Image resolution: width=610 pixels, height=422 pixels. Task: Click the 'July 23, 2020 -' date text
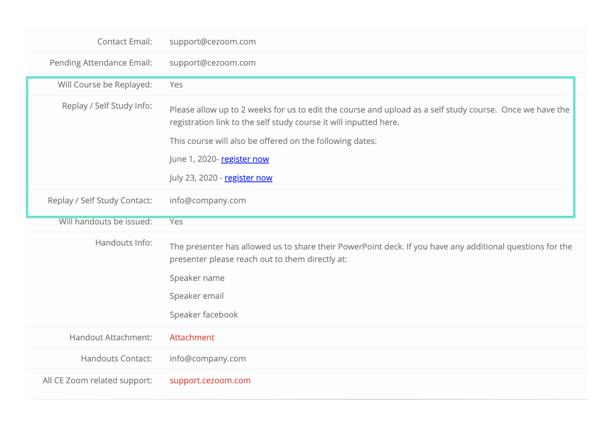pos(196,178)
